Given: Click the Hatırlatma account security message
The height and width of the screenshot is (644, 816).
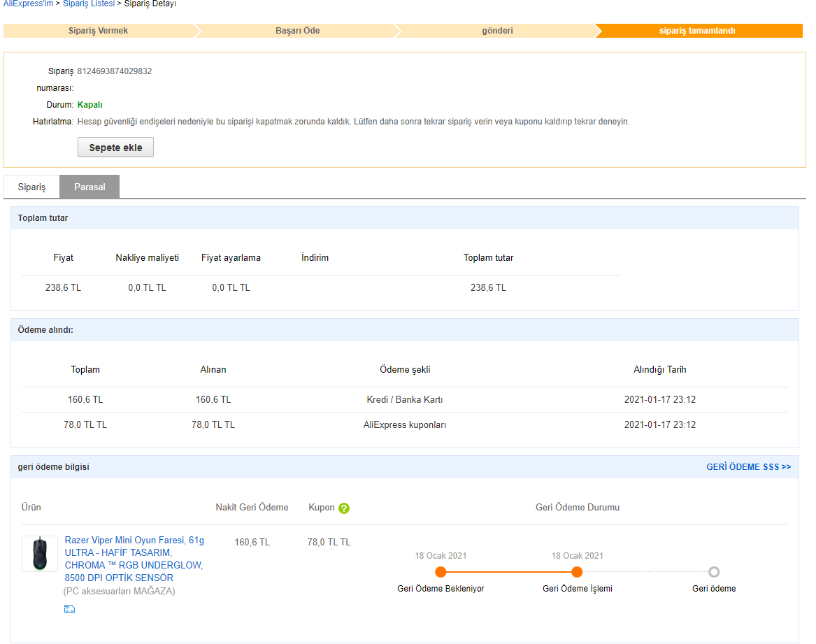Looking at the screenshot, I should (353, 122).
